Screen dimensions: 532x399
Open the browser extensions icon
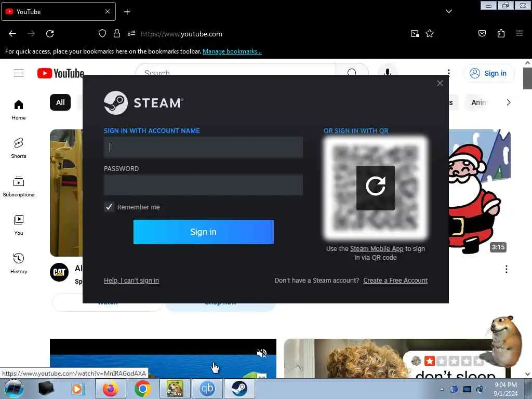pos(501,33)
